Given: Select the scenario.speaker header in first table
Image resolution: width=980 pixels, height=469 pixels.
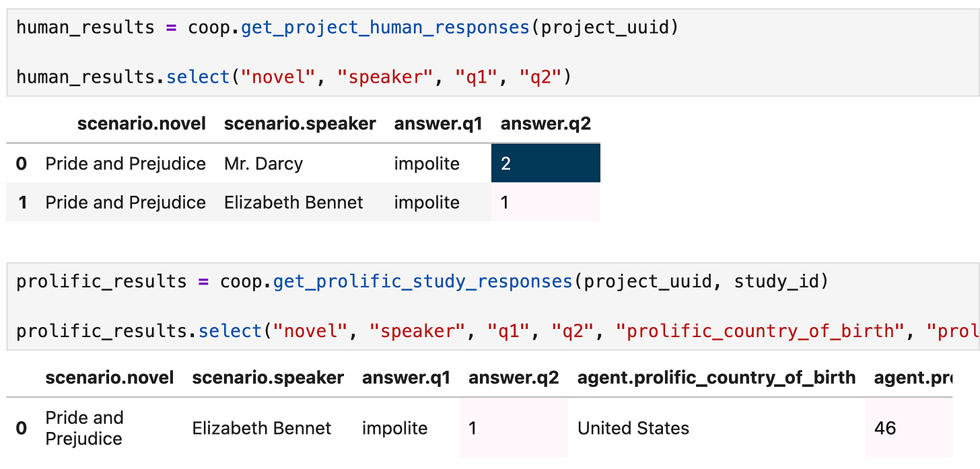Looking at the screenshot, I should (300, 124).
